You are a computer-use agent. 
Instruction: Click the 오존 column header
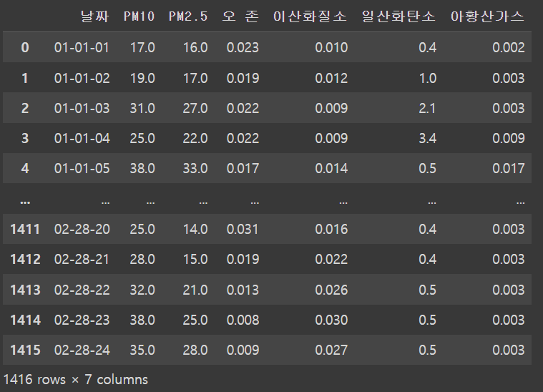click(240, 16)
